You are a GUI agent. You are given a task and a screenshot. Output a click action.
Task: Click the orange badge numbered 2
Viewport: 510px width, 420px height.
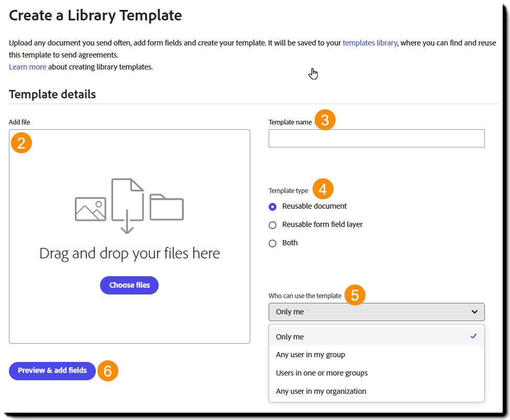[x=21, y=142]
